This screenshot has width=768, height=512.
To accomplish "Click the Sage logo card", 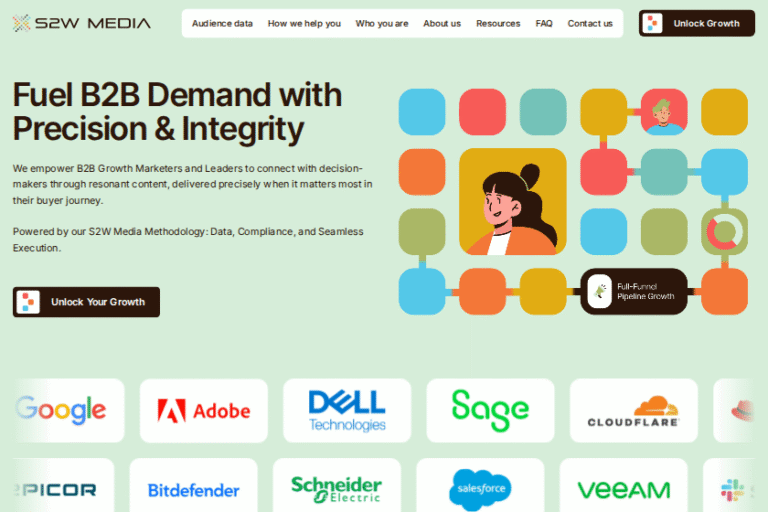I will (x=490, y=411).
